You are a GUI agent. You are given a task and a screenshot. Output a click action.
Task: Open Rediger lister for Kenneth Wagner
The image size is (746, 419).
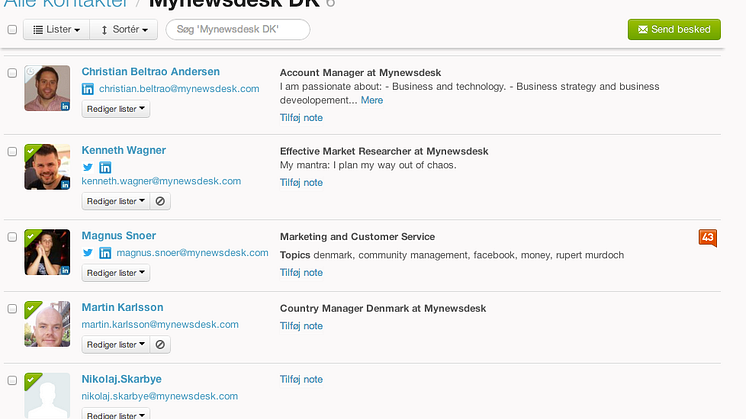point(116,201)
